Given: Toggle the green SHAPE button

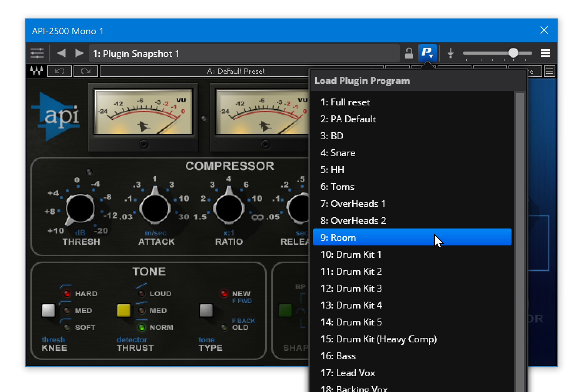Looking at the screenshot, I should 286,310.
